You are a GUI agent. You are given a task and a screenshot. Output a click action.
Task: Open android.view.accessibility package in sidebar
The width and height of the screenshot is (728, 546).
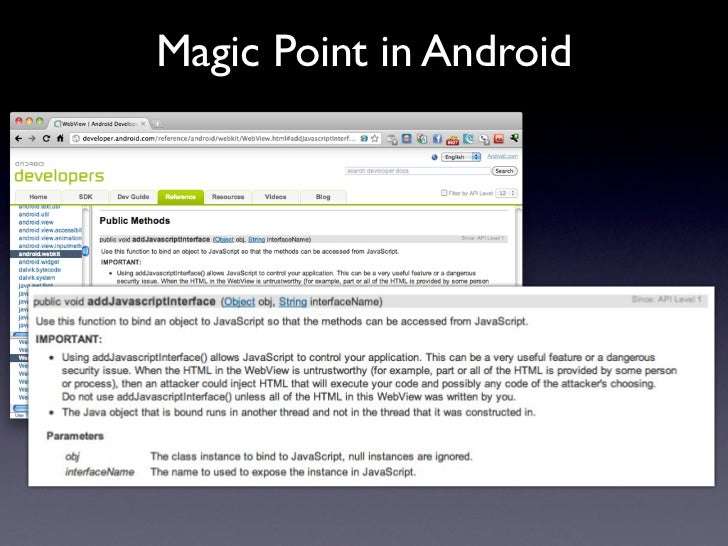tap(50, 230)
